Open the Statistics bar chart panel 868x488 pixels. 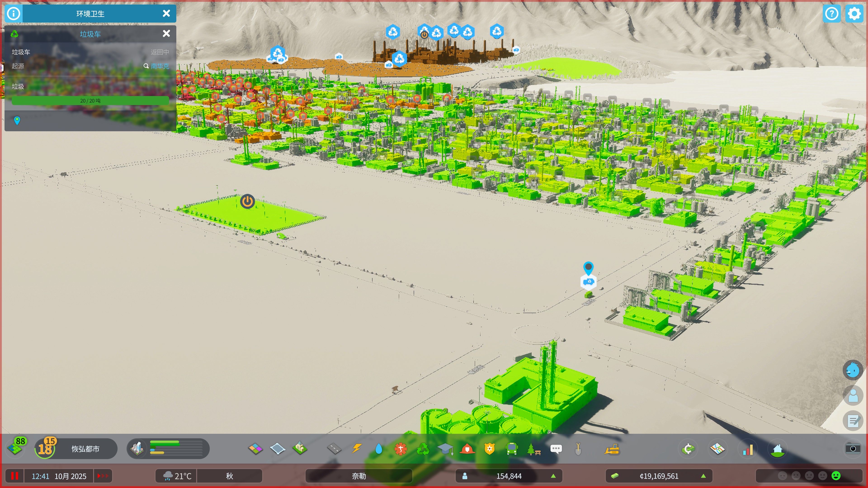pos(748,449)
